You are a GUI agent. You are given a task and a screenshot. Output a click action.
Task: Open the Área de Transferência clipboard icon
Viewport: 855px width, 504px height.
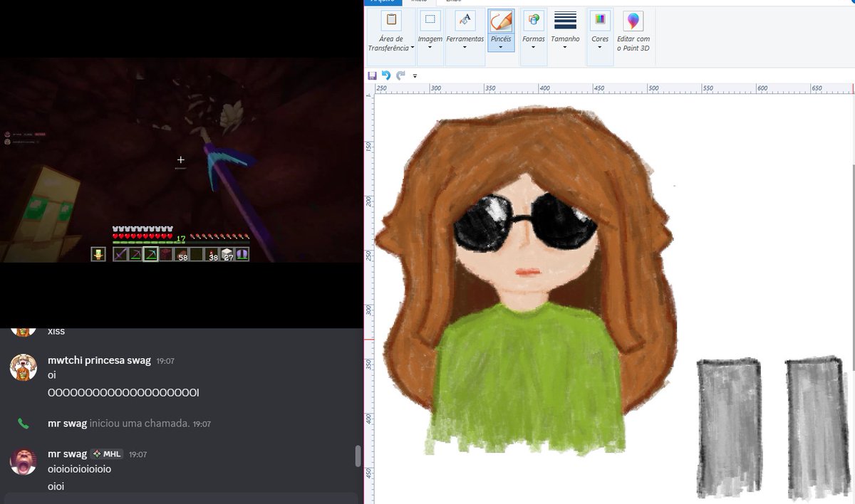[x=391, y=20]
